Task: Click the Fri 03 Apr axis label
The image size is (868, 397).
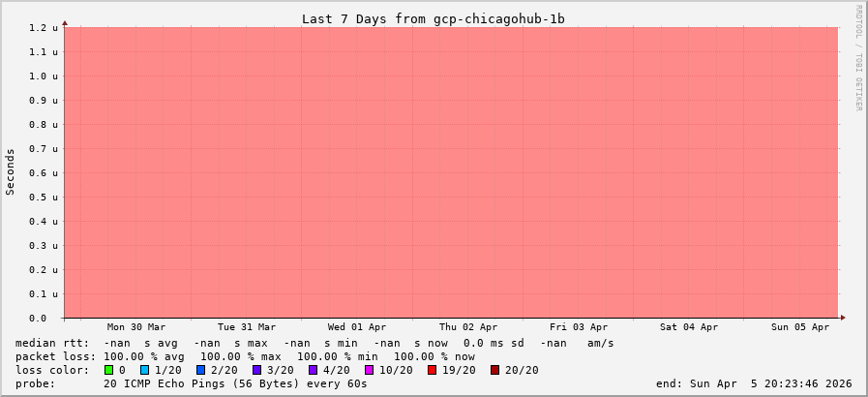Action: pos(579,327)
